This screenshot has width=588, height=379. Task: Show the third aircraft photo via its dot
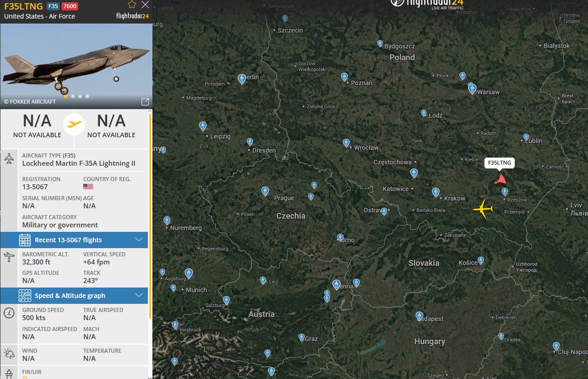pyautogui.click(x=80, y=97)
